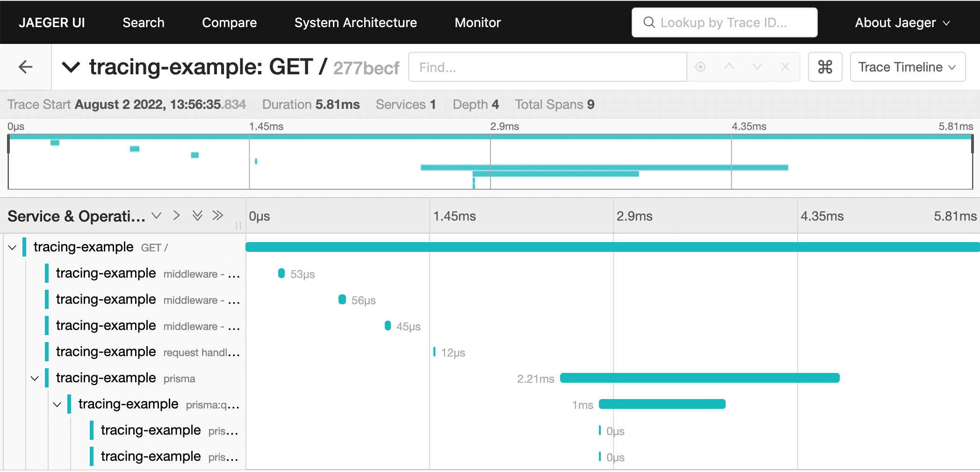
Task: Collapse the root GET / span row
Action: coord(13,247)
